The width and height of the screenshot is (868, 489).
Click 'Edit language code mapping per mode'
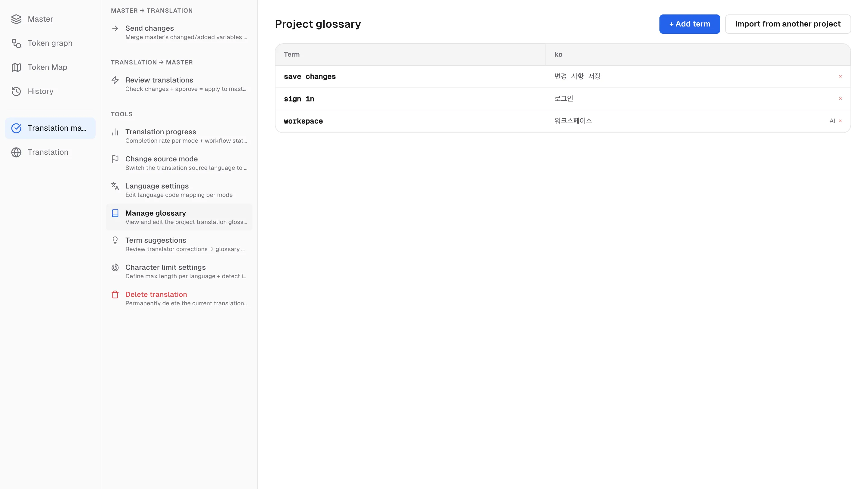click(x=179, y=195)
